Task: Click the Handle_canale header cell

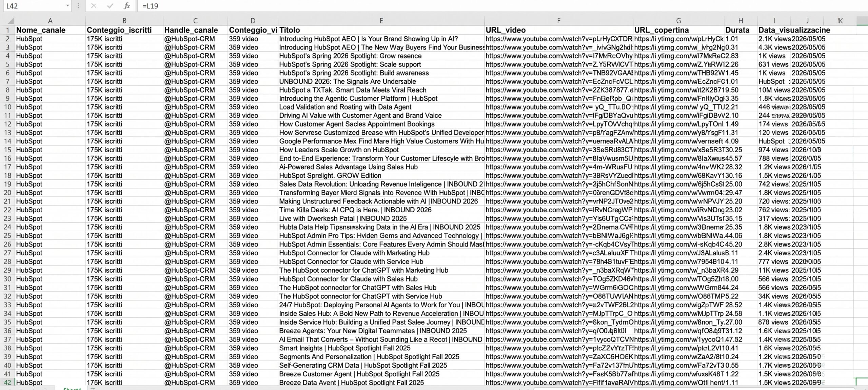Action: 195,30
